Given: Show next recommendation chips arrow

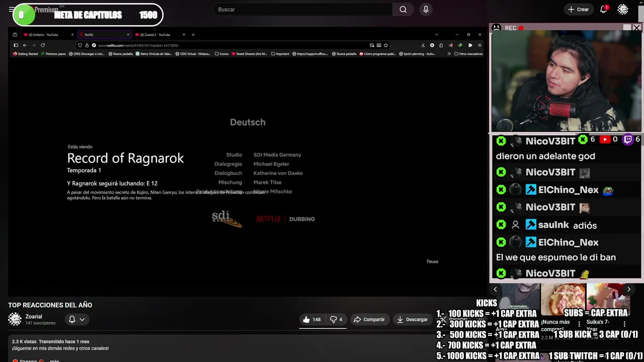Looking at the screenshot, I should click(x=628, y=289).
